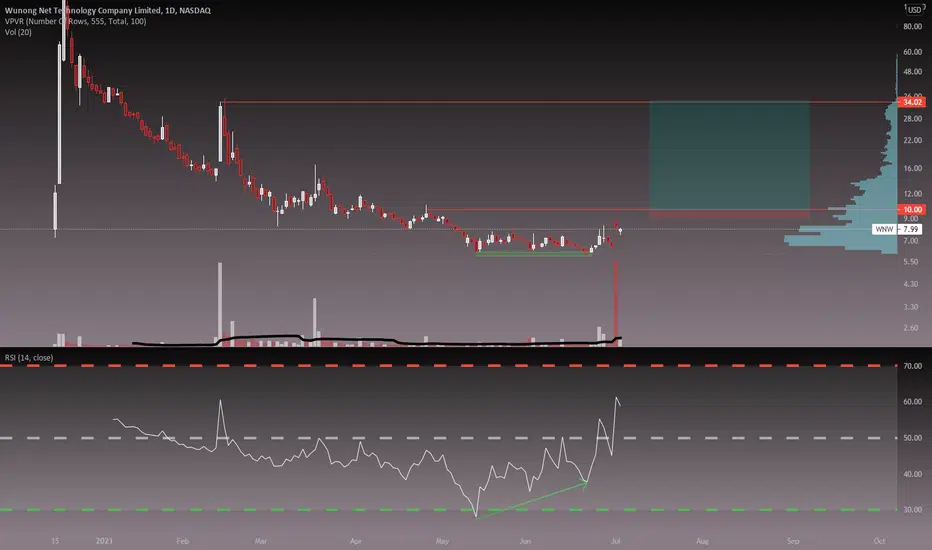Image resolution: width=932 pixels, height=550 pixels.
Task: Open the USD currency selector
Action: point(914,10)
